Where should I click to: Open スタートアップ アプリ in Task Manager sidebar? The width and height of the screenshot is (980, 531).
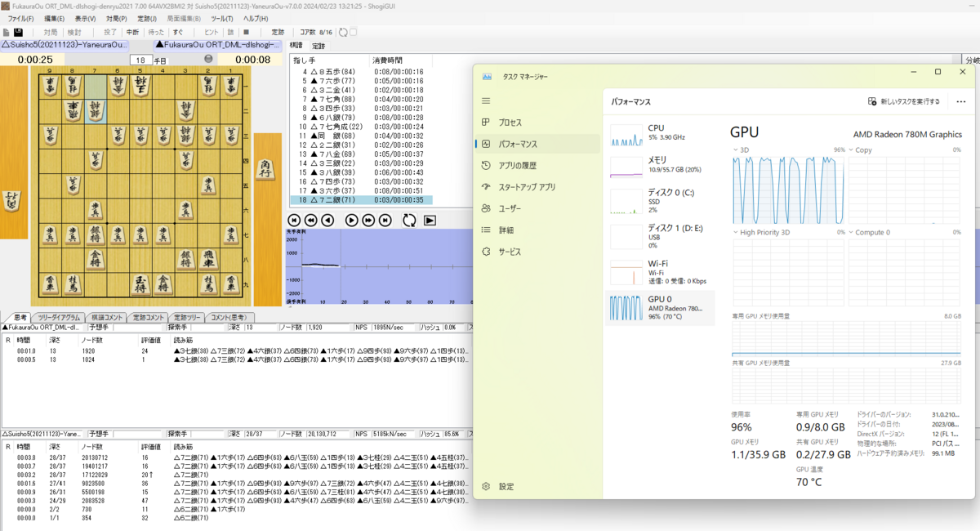[537, 187]
